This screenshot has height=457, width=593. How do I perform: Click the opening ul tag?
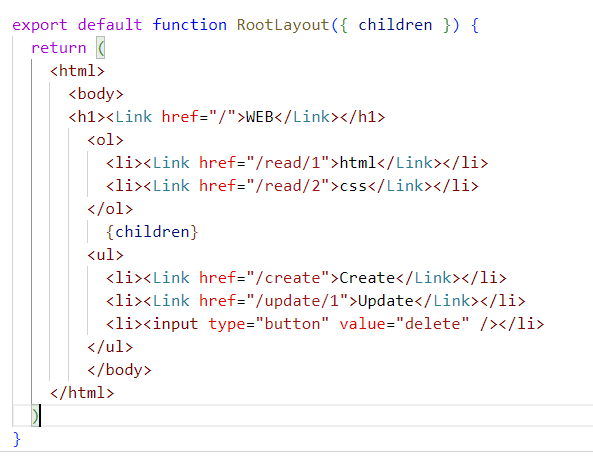[105, 255]
